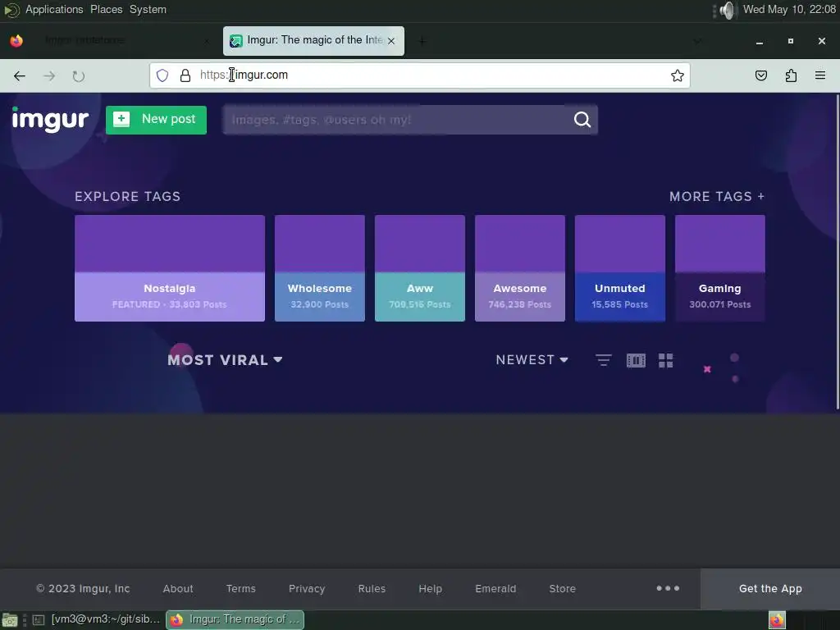Image resolution: width=840 pixels, height=630 pixels.
Task: Open the Applications menu
Action: tap(54, 10)
